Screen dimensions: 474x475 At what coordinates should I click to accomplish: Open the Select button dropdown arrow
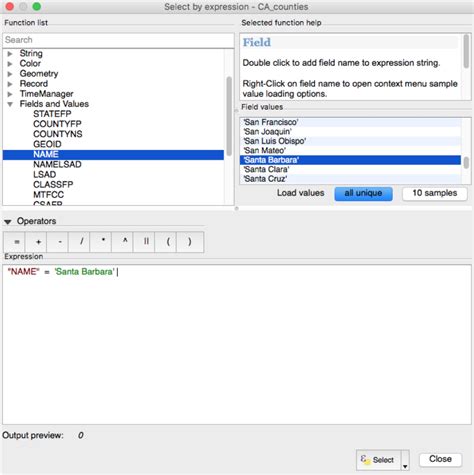coord(405,461)
